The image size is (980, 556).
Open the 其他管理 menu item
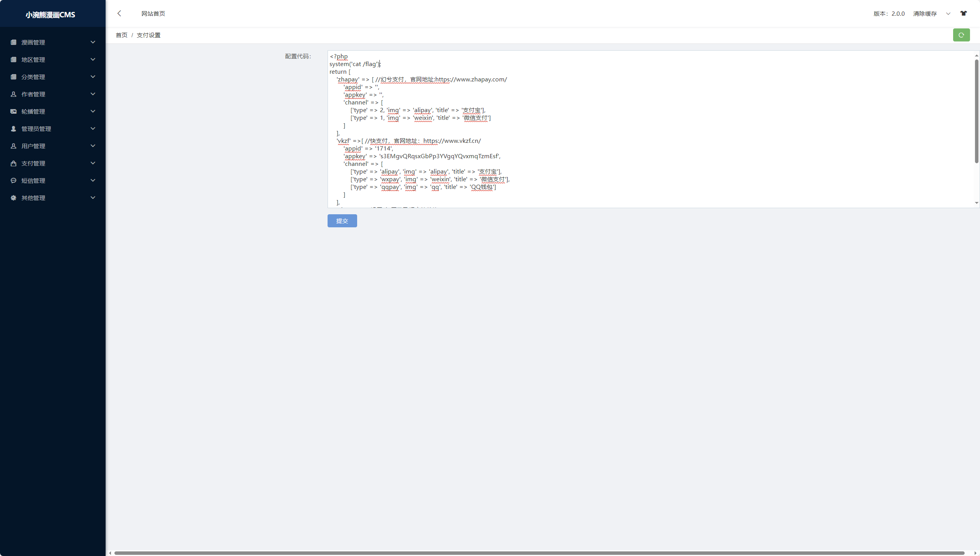click(53, 198)
